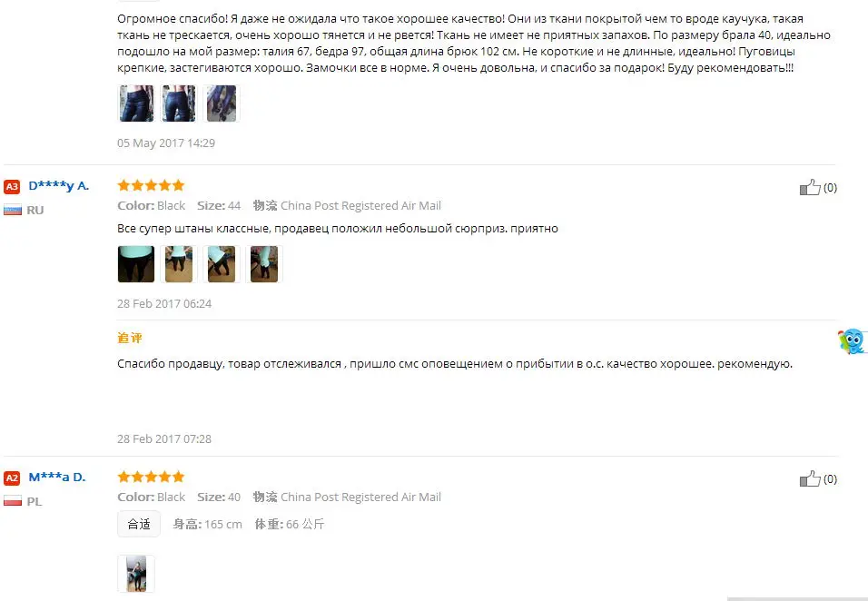Click thumbs-up icon on D****y A. review

coord(810,187)
